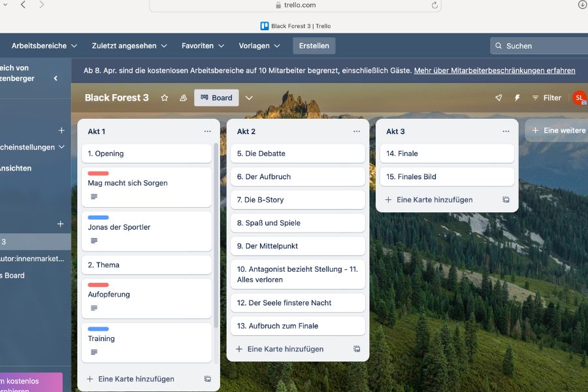The image size is (588, 392).
Task: Open the Power-Ups rocket icon
Action: coord(498,97)
